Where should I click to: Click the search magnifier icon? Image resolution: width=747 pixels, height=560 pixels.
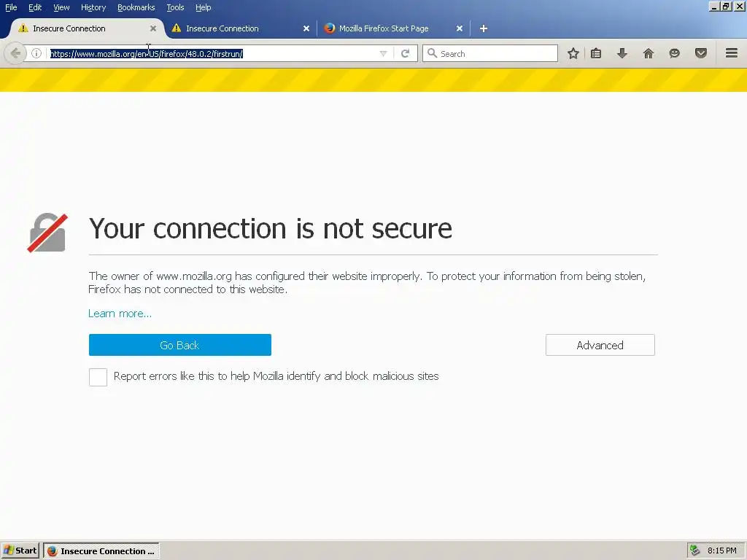(x=432, y=53)
